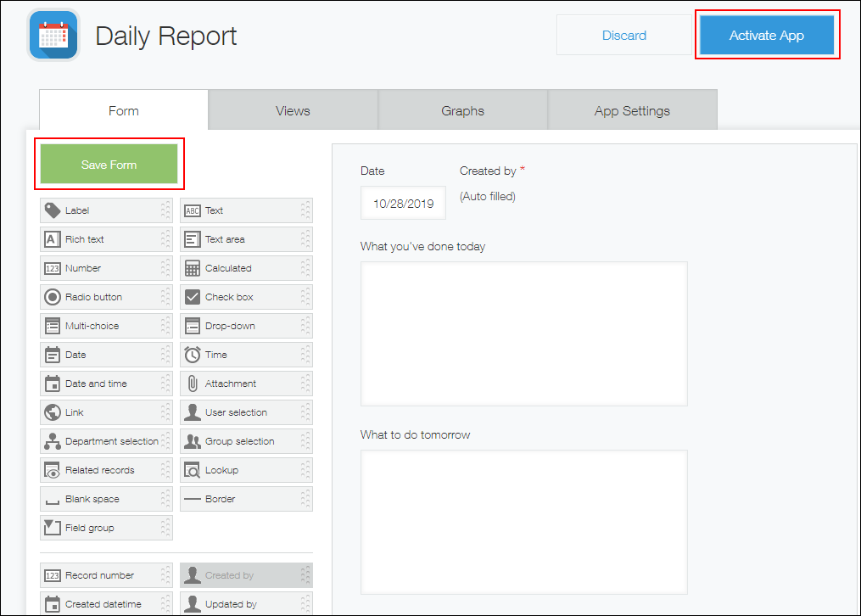The height and width of the screenshot is (616, 861).
Task: Click the Save Form button
Action: pyautogui.click(x=109, y=165)
